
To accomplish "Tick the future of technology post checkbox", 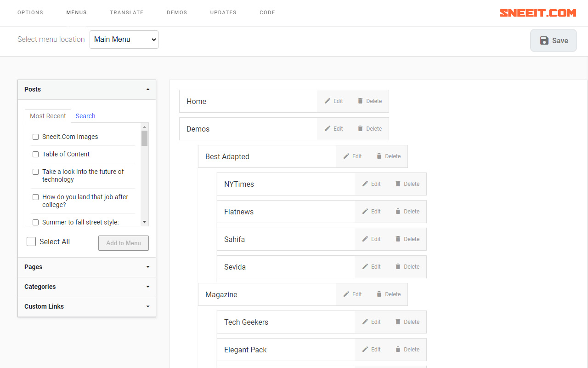I will [35, 172].
